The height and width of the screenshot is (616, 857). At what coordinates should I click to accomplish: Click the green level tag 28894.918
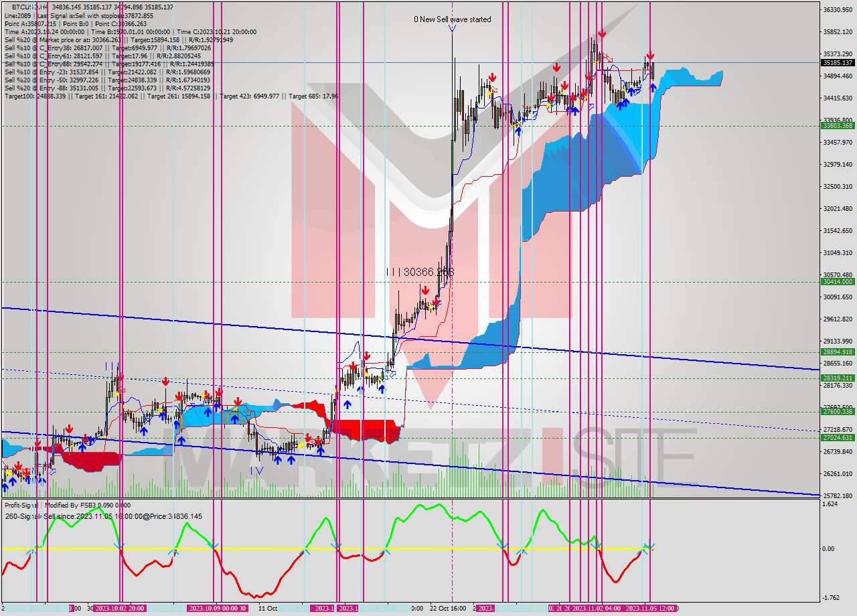point(838,352)
